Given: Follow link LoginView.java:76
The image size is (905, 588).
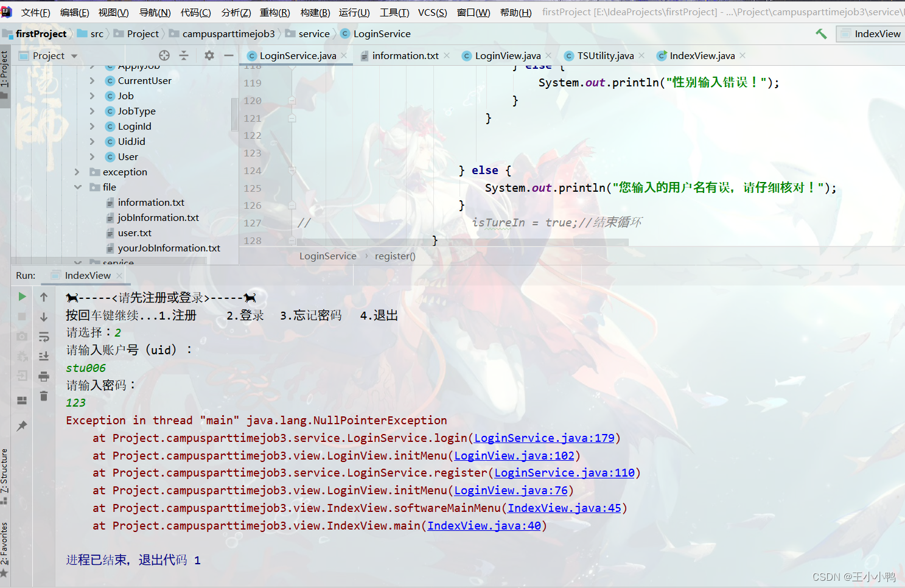Looking at the screenshot, I should pos(511,491).
